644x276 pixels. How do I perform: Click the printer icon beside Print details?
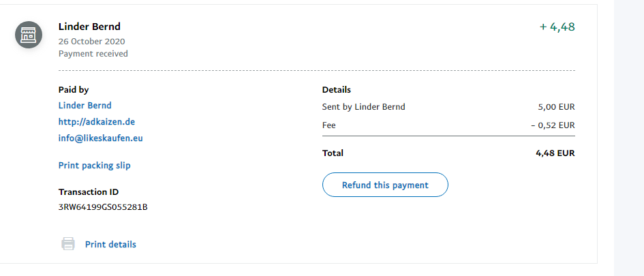(x=68, y=244)
